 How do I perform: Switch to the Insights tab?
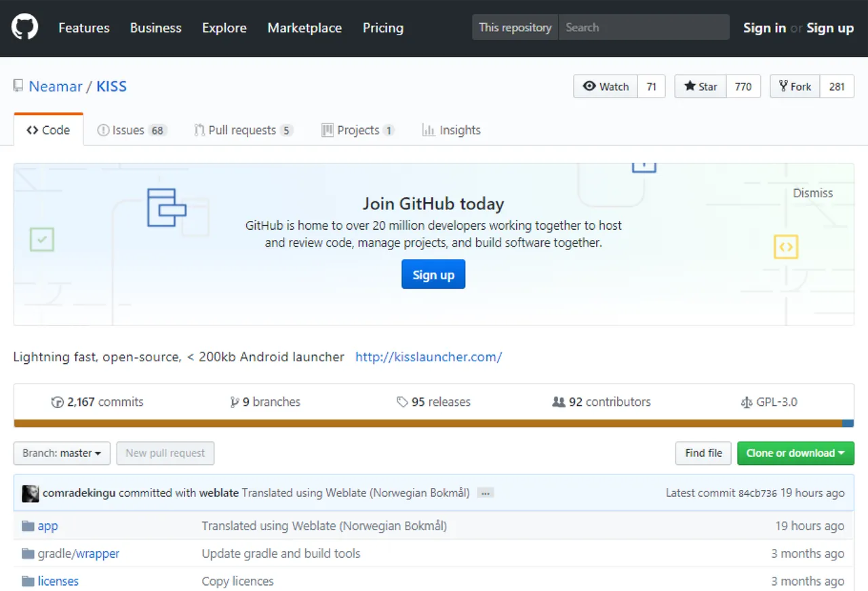[451, 130]
